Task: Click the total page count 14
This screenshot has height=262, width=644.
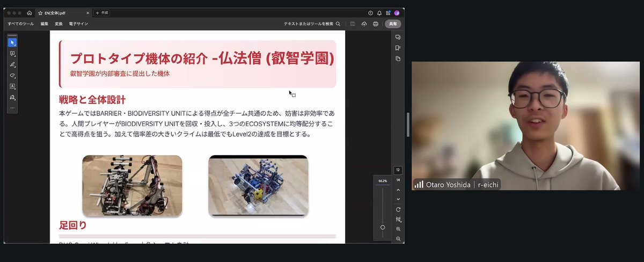Action: tap(398, 180)
